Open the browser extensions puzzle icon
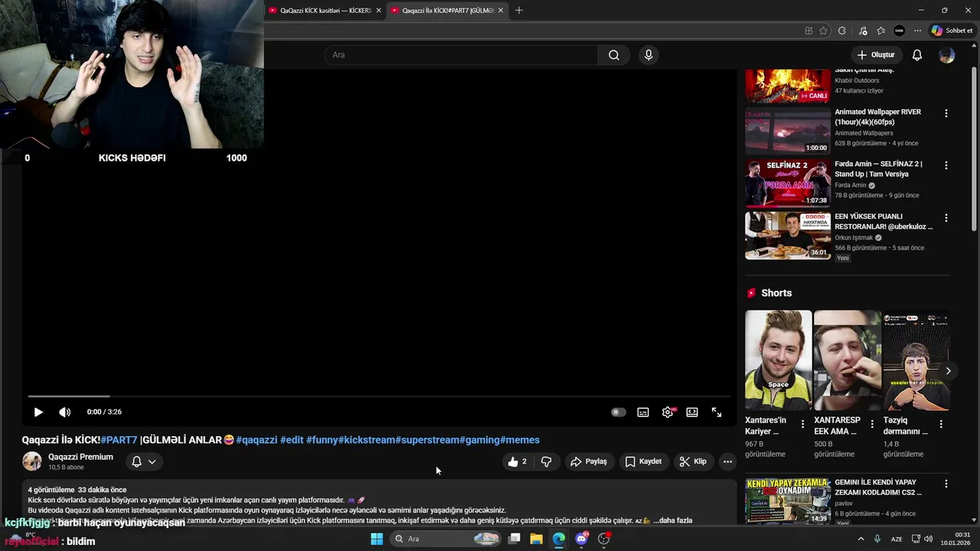The image size is (980, 551). coord(842,31)
